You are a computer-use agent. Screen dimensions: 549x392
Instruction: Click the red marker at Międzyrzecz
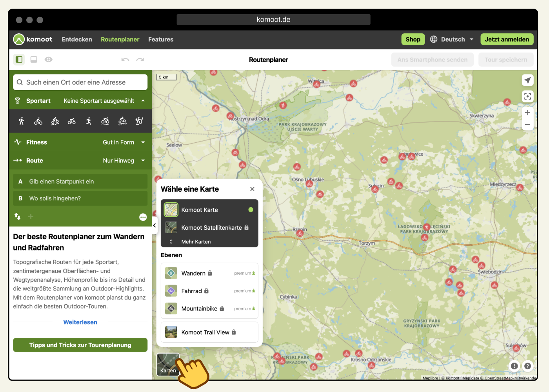pyautogui.click(x=520, y=187)
